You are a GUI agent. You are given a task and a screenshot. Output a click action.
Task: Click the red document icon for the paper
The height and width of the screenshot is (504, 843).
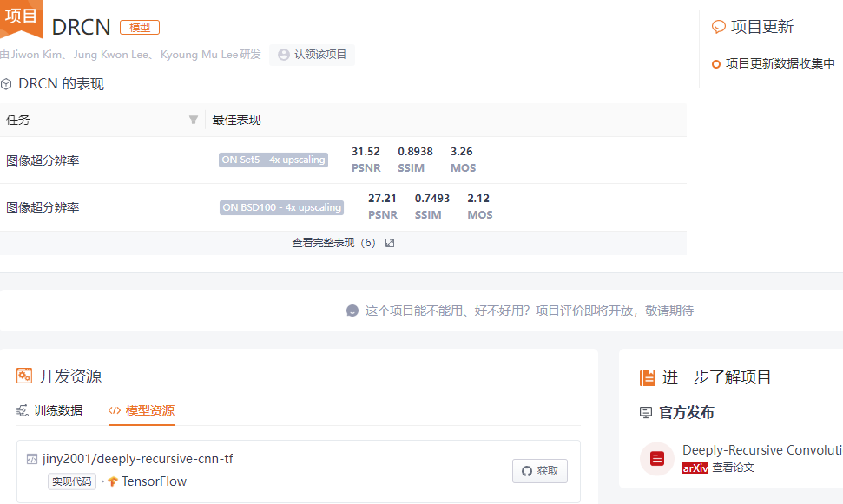(657, 459)
